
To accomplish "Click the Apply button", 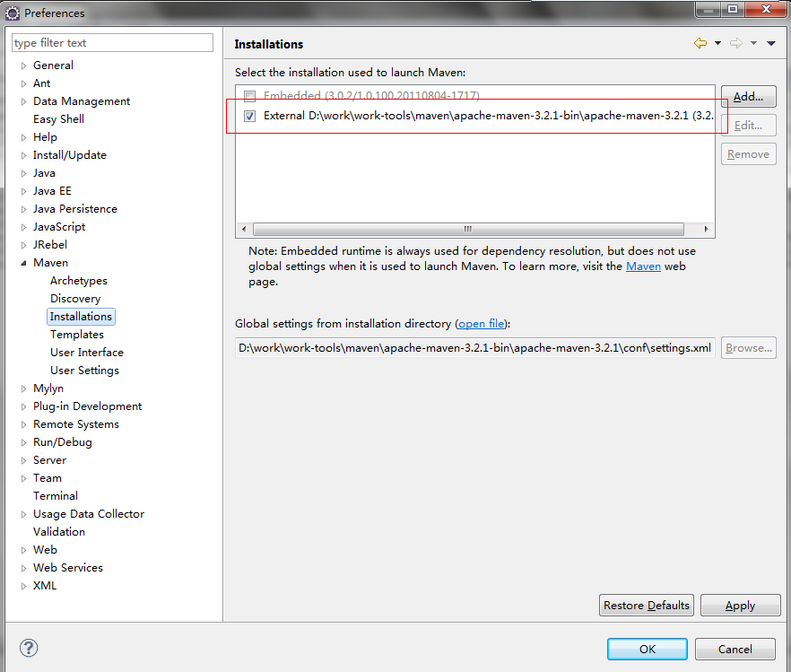I will point(740,606).
